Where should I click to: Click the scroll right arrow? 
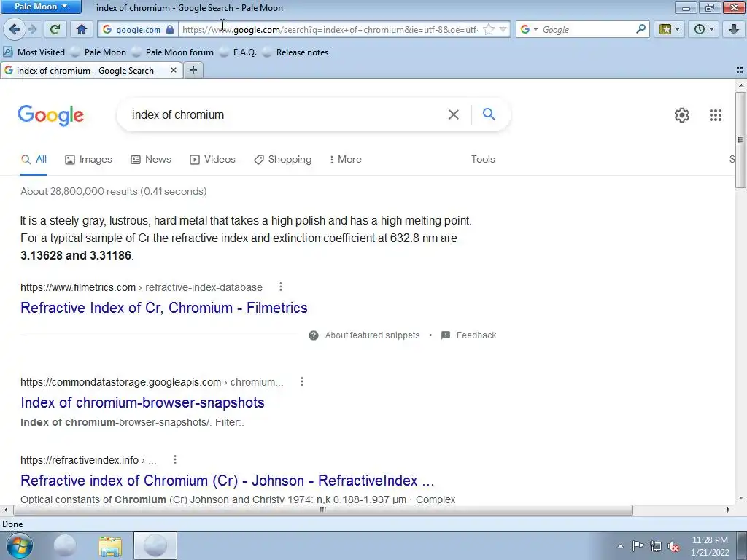coord(728,510)
